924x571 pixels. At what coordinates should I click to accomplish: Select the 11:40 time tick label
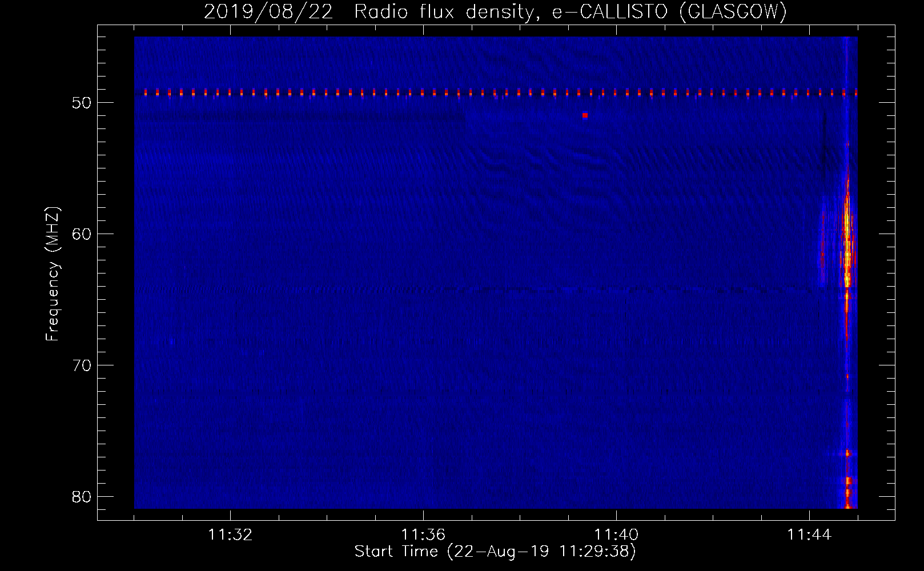click(x=616, y=535)
